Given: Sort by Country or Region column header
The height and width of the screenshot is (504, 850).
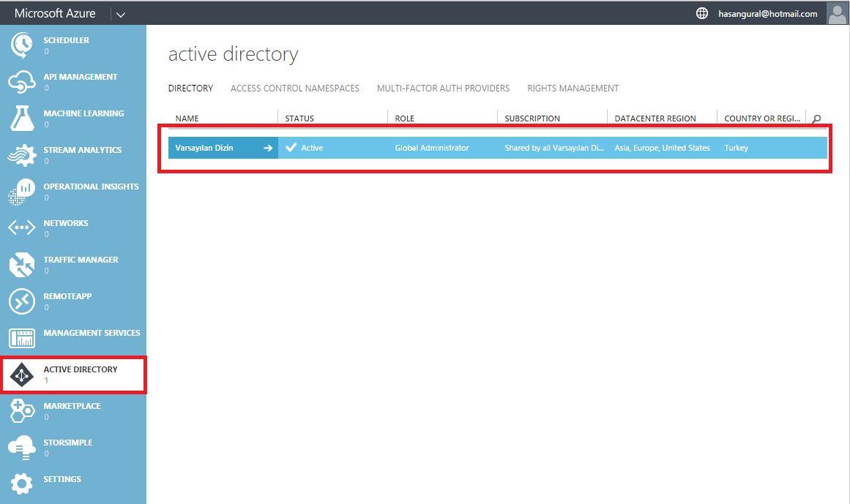Looking at the screenshot, I should click(762, 119).
